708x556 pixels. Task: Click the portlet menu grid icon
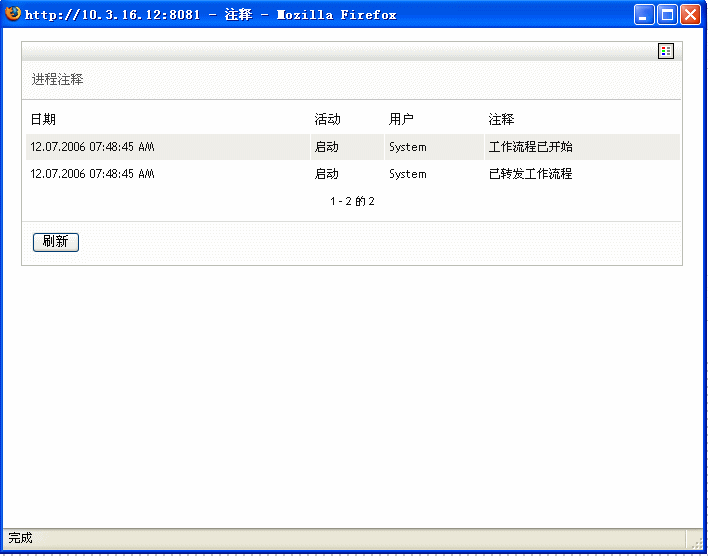tap(666, 51)
